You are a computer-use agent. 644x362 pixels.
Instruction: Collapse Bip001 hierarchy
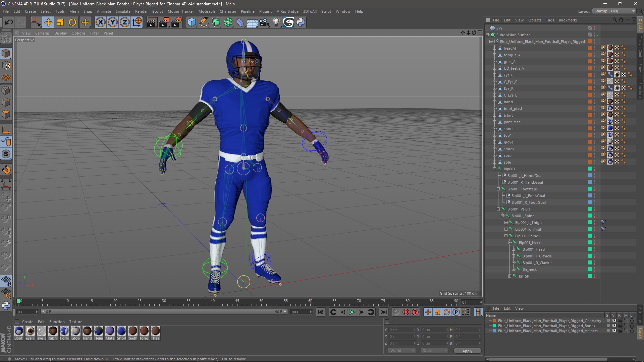tap(495, 169)
